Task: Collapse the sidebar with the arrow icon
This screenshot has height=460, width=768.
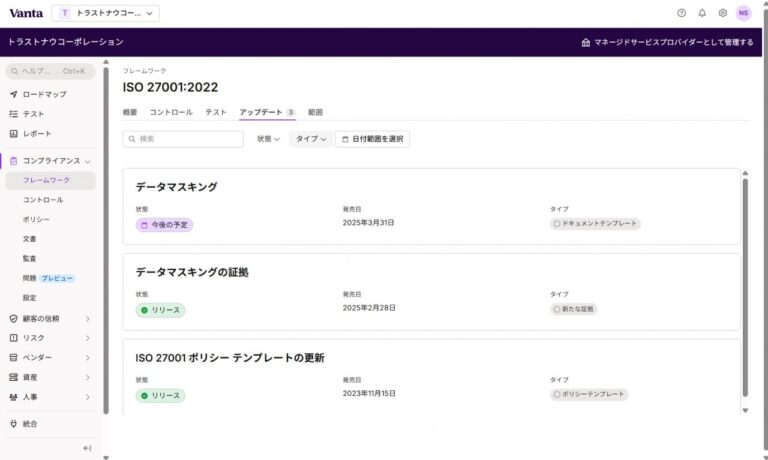Action: coord(87,448)
